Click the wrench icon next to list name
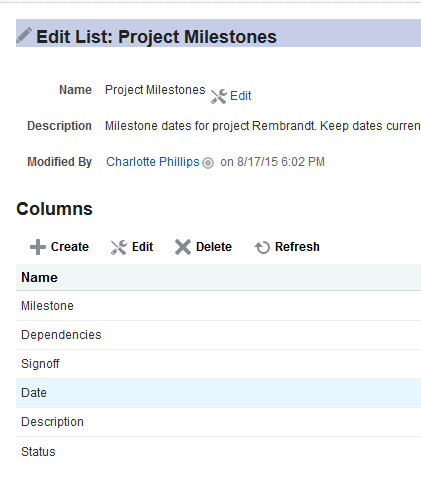This screenshot has width=421, height=482. pyautogui.click(x=219, y=96)
